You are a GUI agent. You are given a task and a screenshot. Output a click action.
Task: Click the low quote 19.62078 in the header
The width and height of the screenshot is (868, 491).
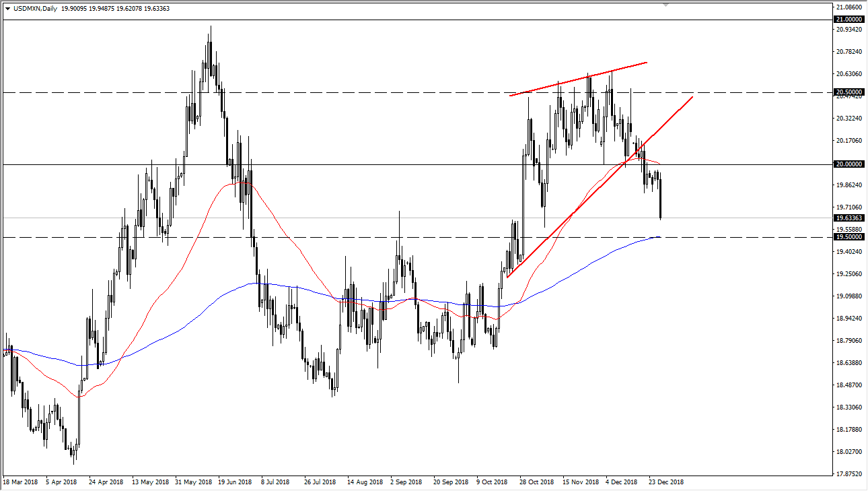click(128, 9)
